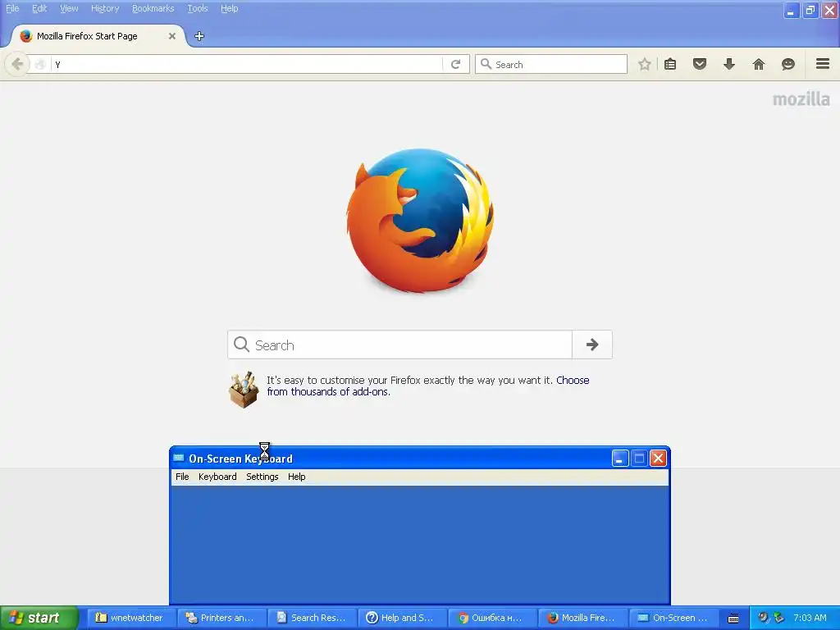Click the address bar URL field

coord(246,64)
